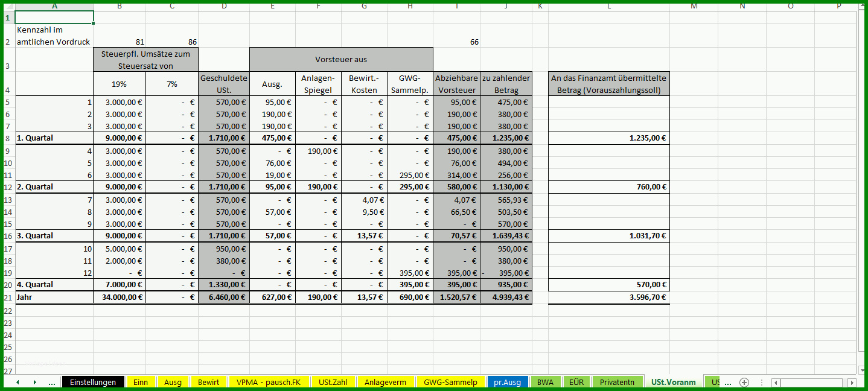Click yearly payable amount 4.939,43 €
The width and height of the screenshot is (868, 391).
tap(506, 297)
